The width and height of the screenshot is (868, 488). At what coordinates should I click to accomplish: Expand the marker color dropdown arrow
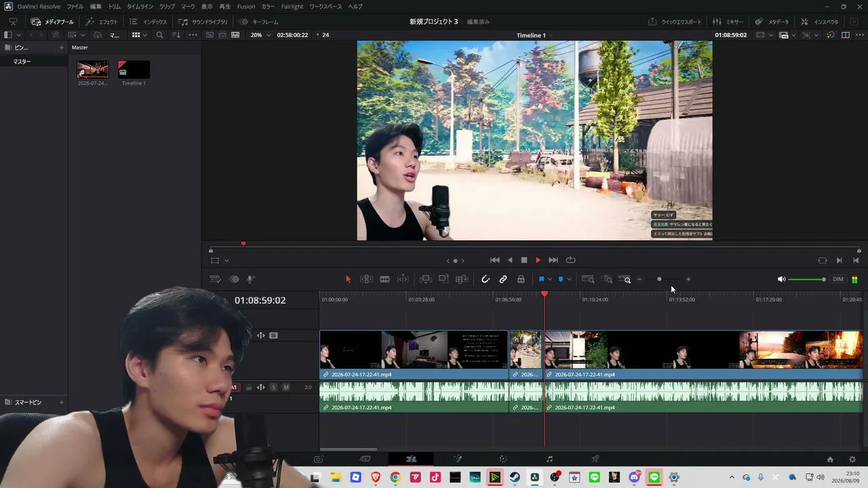pyautogui.click(x=569, y=279)
